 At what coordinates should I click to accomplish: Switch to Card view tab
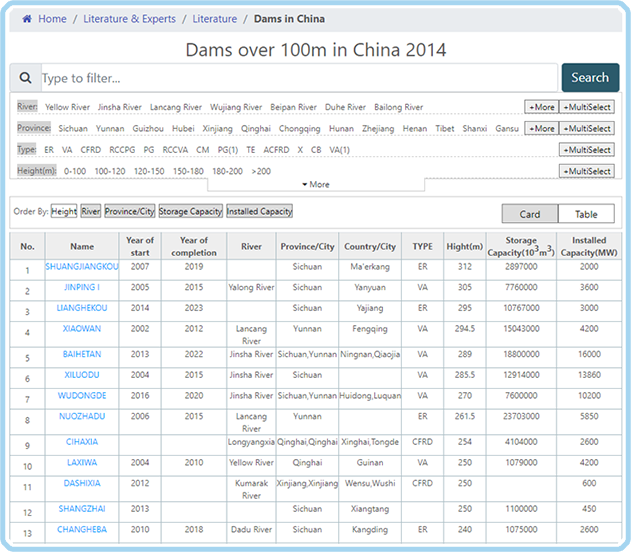[530, 214]
